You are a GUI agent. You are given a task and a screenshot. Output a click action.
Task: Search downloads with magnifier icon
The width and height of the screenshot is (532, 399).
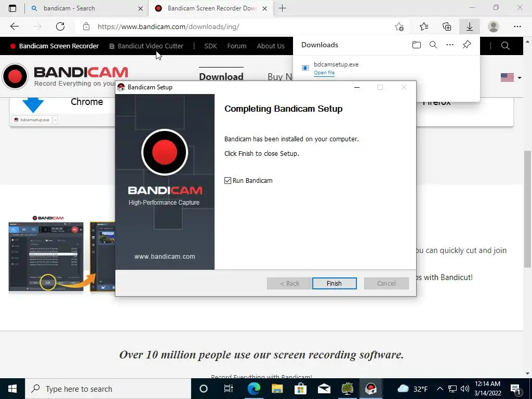pyautogui.click(x=433, y=45)
